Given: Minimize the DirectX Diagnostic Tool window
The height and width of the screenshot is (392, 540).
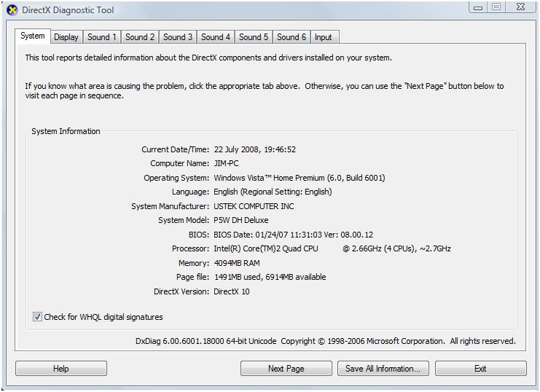Looking at the screenshot, I should [x=478, y=7].
